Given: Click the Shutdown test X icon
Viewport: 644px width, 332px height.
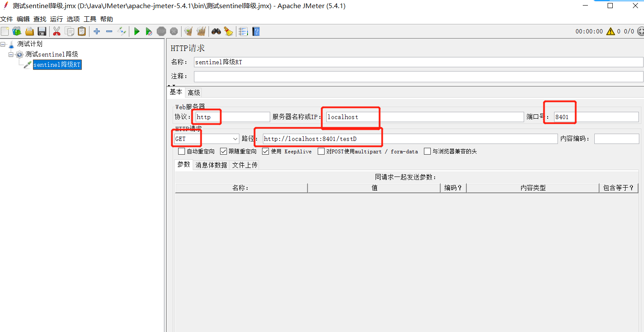Looking at the screenshot, I should [x=173, y=31].
